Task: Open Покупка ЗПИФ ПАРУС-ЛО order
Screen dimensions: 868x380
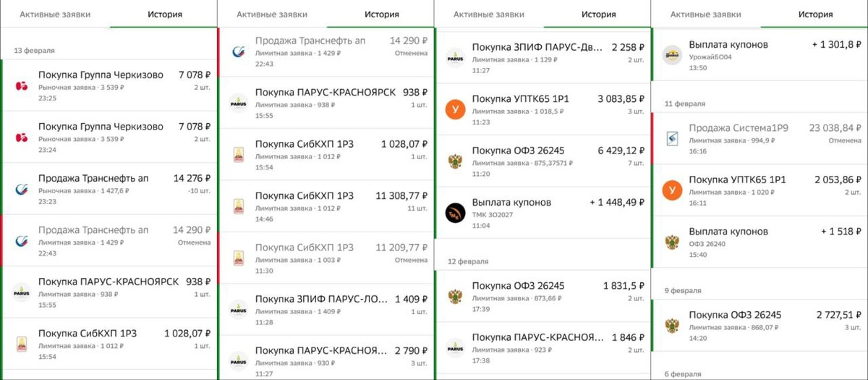Action: point(326,309)
